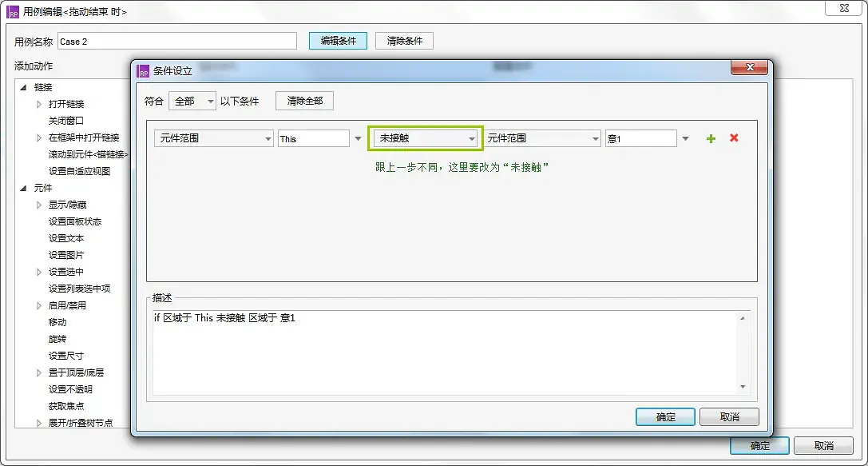Expand the 显示/隐藏 action item
The height and width of the screenshot is (466, 868).
38,205
